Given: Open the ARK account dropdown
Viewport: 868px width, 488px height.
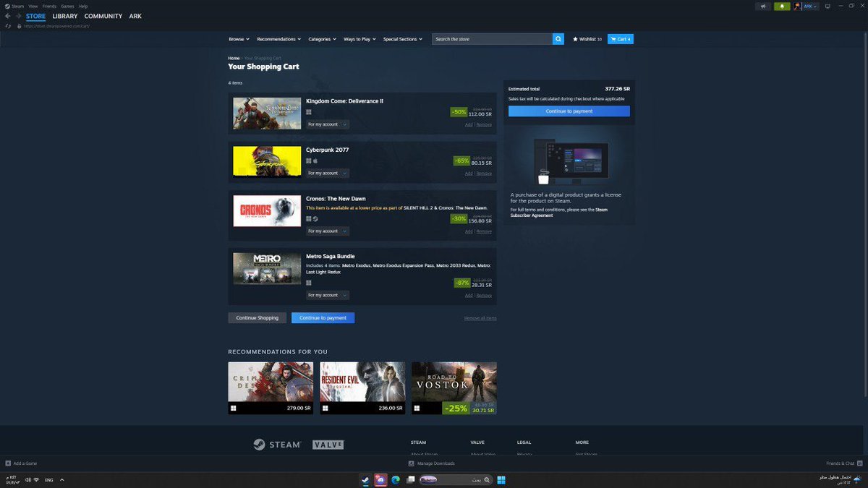Looking at the screenshot, I should 810,6.
